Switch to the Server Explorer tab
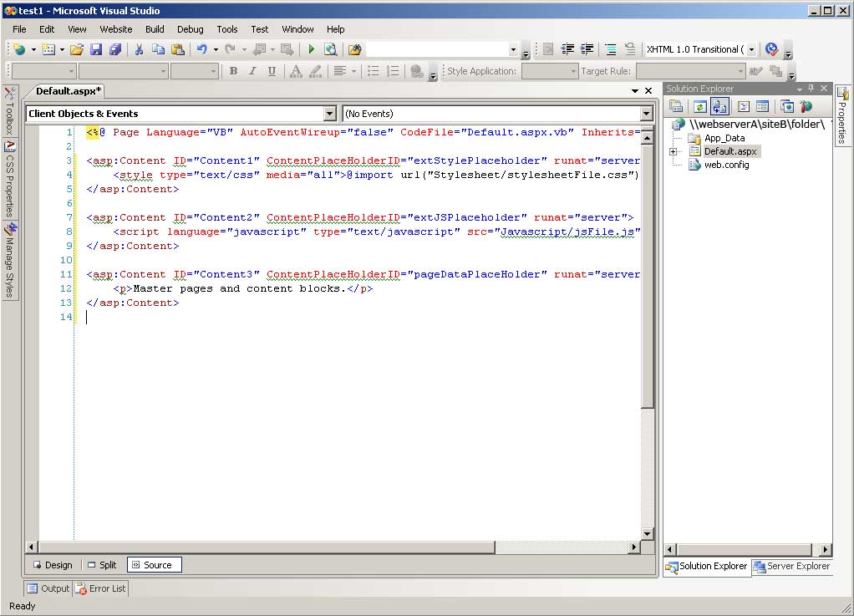854x616 pixels. pos(792,567)
